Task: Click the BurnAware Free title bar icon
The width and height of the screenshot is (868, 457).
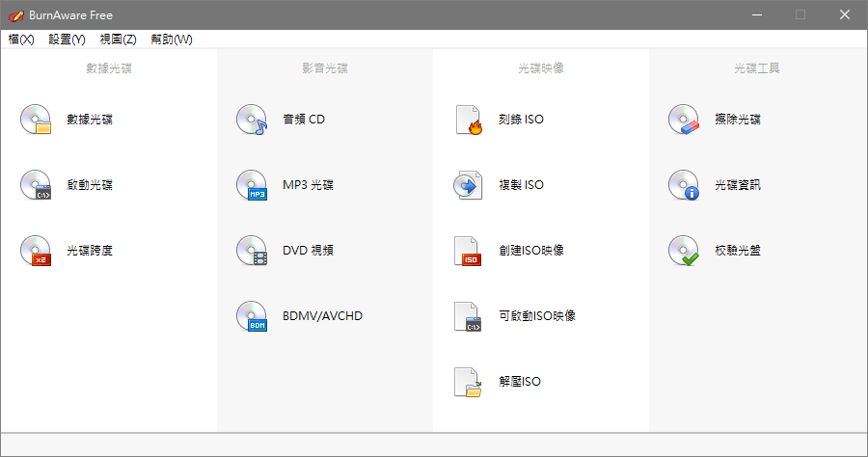Action: pos(15,14)
